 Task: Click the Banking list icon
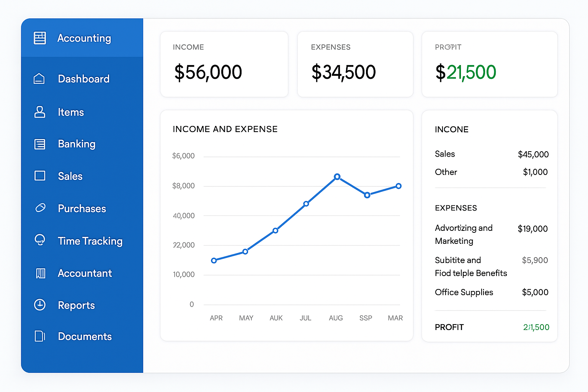pos(40,144)
